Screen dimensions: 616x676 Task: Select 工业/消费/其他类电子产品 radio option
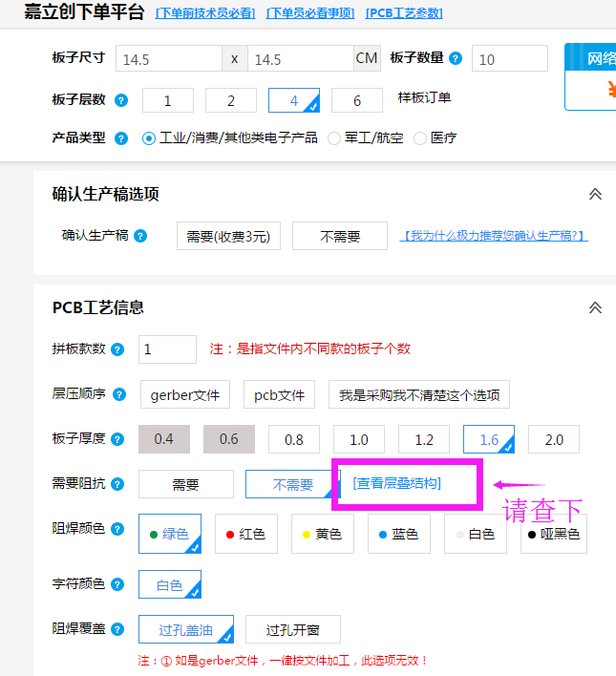[149, 138]
